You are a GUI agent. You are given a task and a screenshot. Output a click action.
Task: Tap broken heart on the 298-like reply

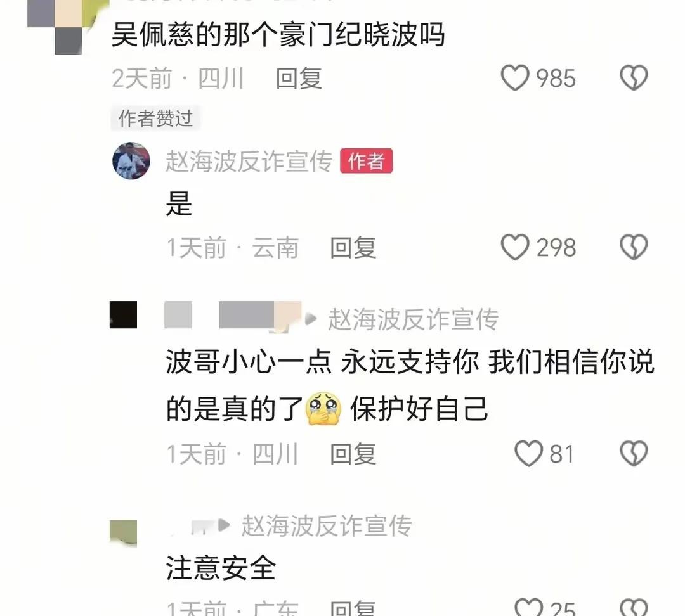click(634, 247)
